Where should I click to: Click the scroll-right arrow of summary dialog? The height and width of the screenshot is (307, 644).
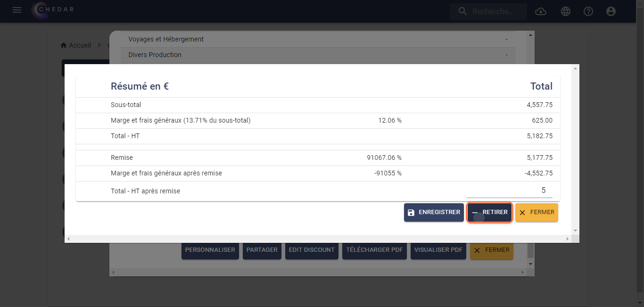coord(568,239)
